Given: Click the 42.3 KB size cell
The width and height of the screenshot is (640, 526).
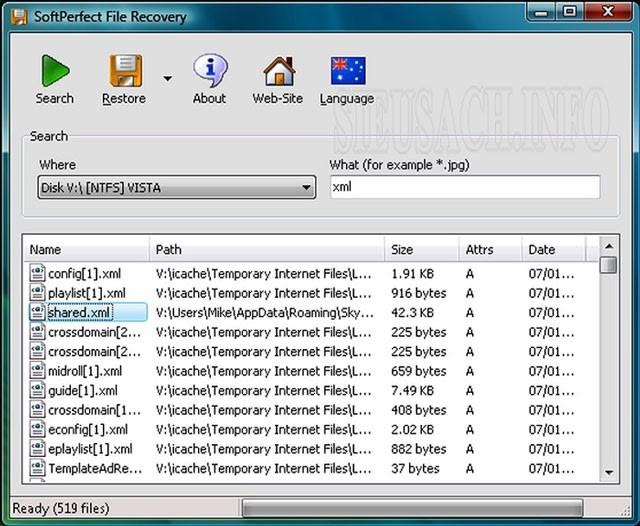Looking at the screenshot, I should click(x=413, y=313).
